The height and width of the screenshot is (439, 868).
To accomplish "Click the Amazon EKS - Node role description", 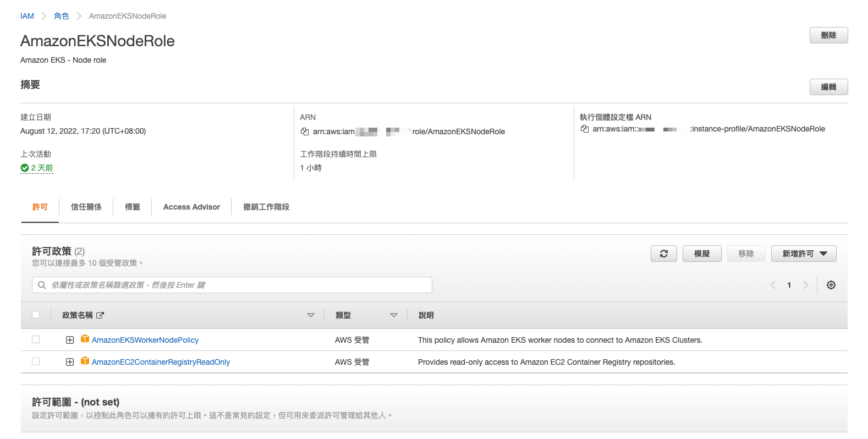I will tap(63, 60).
